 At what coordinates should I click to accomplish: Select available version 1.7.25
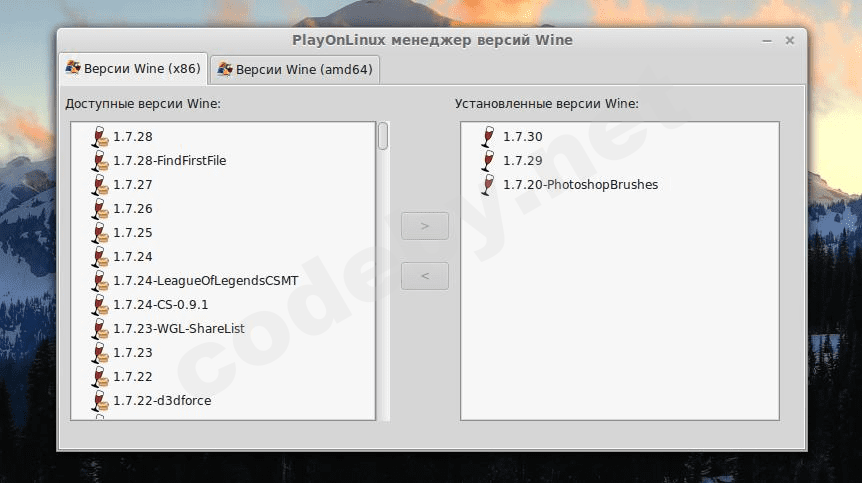[x=132, y=233]
